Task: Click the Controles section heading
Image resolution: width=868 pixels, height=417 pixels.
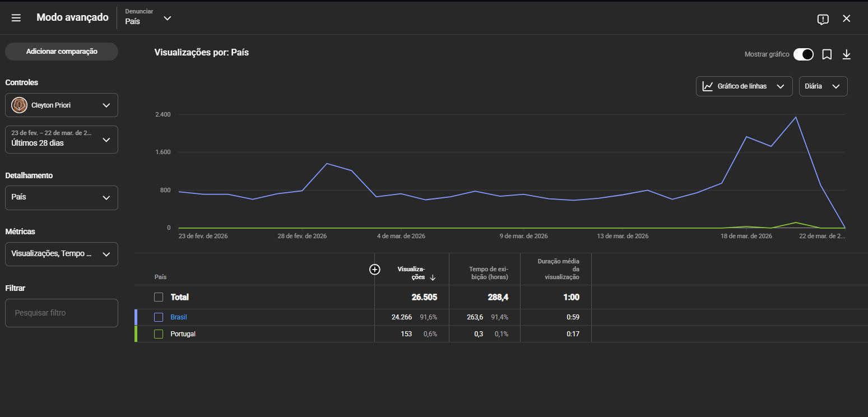Action: pos(22,82)
